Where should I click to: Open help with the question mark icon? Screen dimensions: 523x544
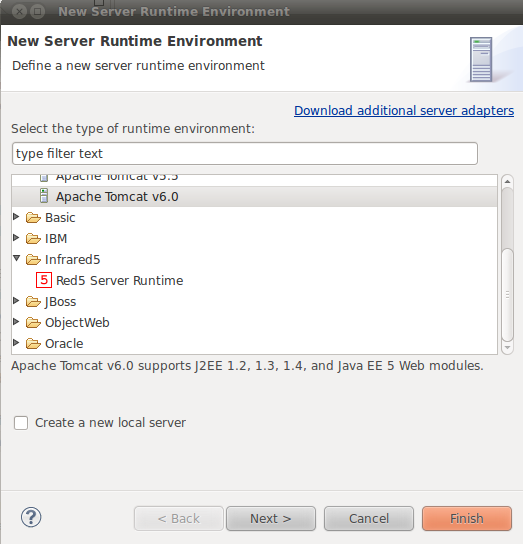(x=31, y=517)
